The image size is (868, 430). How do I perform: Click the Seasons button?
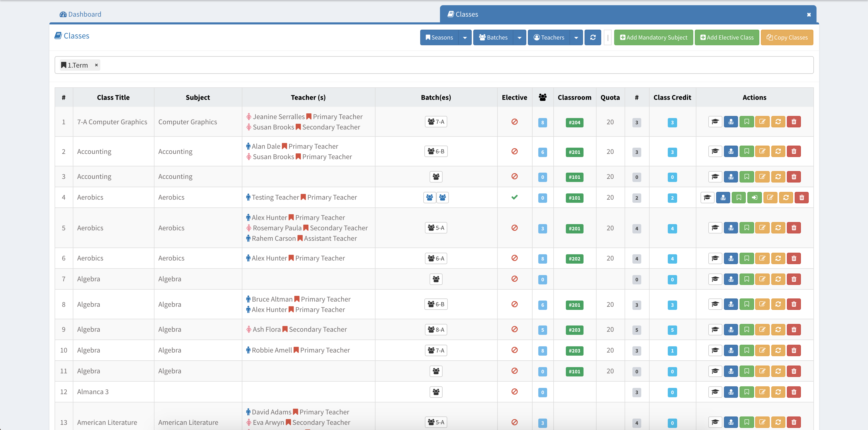point(439,37)
